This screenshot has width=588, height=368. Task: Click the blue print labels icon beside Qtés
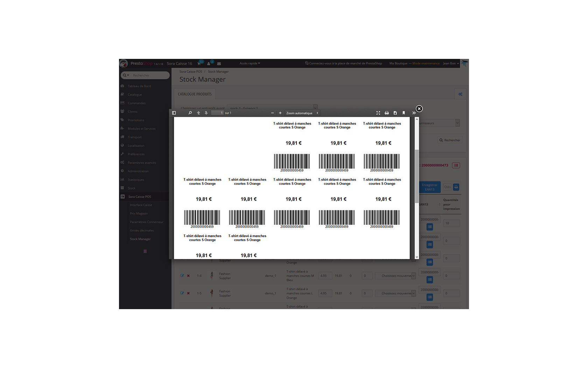tap(456, 187)
